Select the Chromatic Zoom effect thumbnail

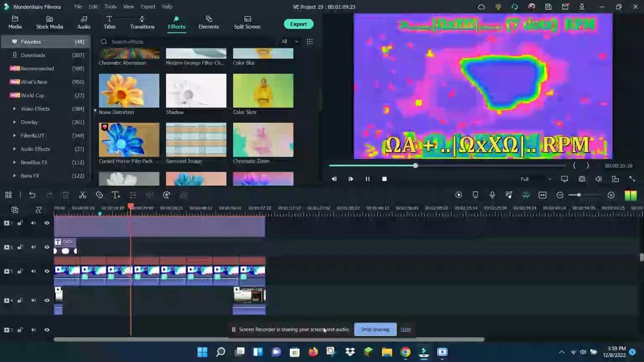263,140
